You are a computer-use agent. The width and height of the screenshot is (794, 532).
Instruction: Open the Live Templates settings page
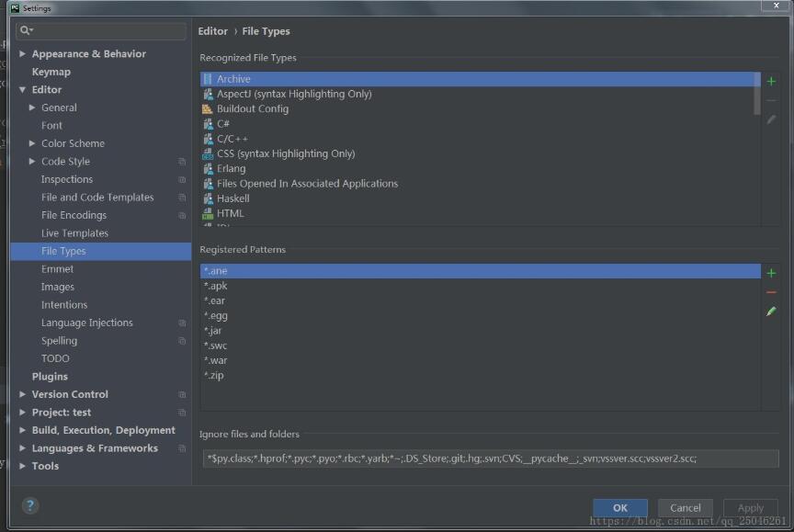tap(74, 232)
